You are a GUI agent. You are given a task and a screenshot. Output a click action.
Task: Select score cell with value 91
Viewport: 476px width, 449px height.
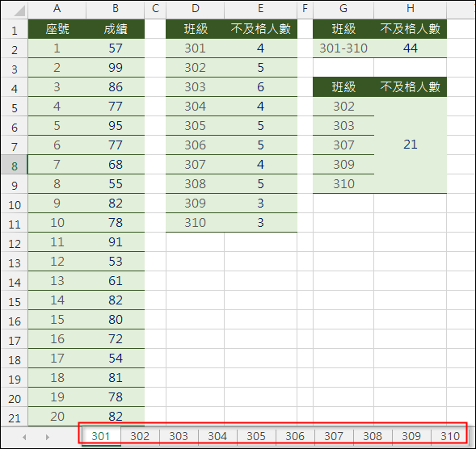116,242
